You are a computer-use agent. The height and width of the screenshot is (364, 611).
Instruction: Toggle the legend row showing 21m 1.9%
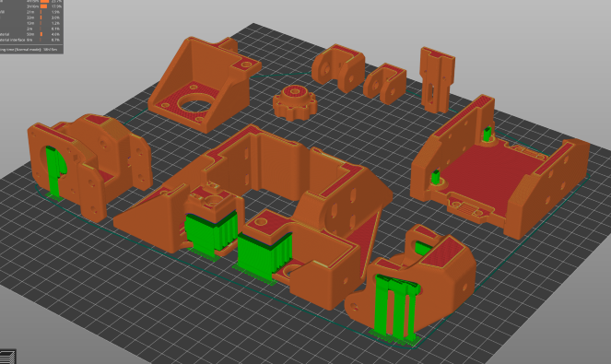[x=30, y=12]
